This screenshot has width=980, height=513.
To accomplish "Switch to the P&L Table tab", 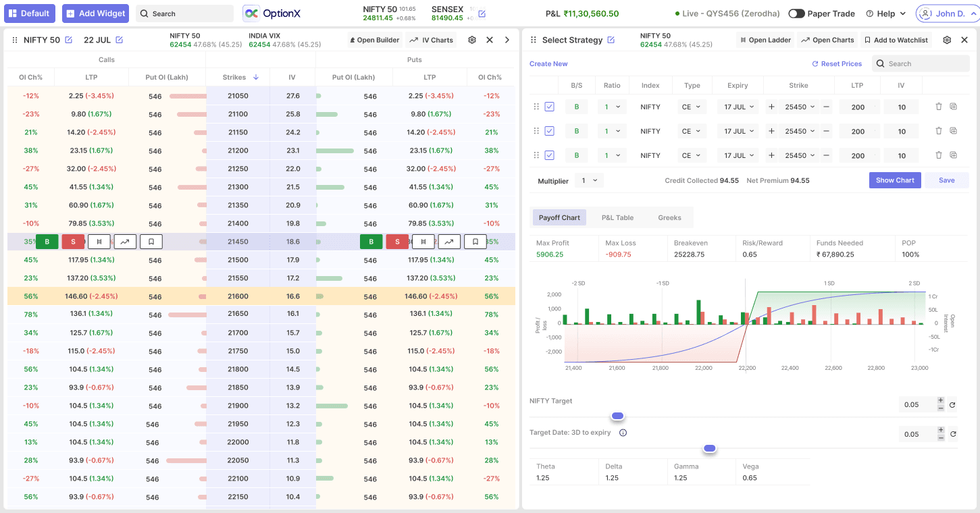I will (617, 217).
